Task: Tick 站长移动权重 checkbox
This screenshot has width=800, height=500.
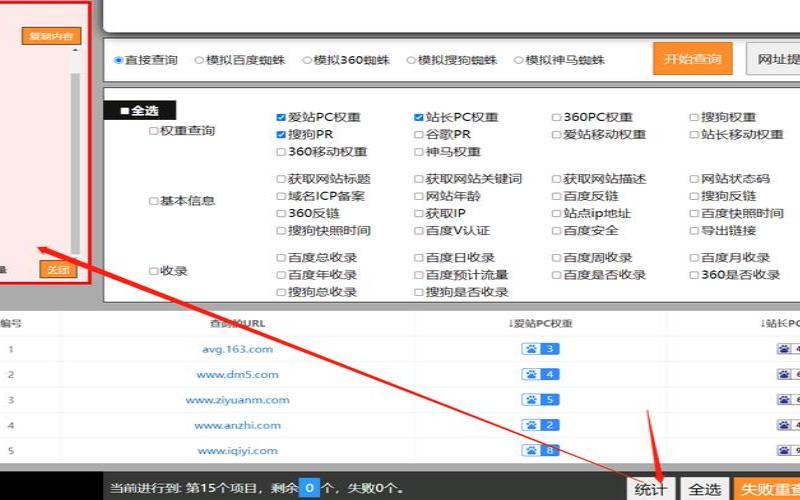Action: tap(694, 135)
